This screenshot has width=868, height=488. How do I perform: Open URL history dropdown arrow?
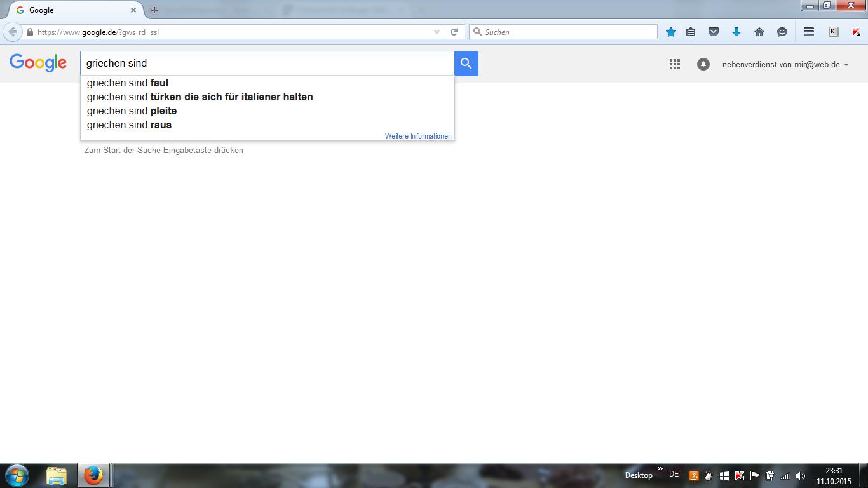coord(437,32)
